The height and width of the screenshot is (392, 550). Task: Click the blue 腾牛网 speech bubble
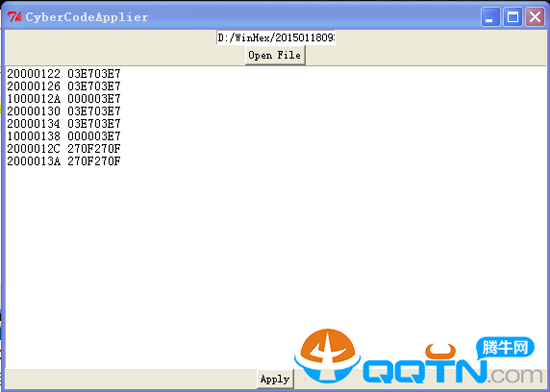505,348
